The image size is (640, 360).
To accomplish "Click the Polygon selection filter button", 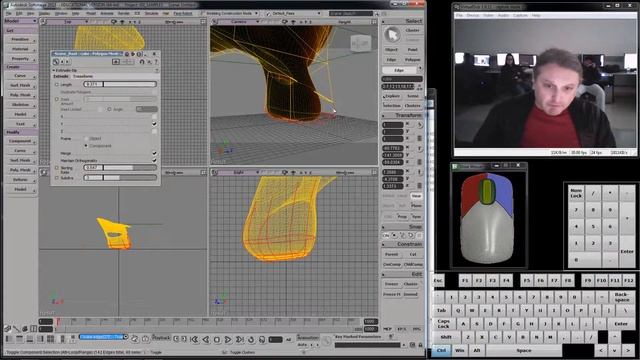I will [x=413, y=60].
